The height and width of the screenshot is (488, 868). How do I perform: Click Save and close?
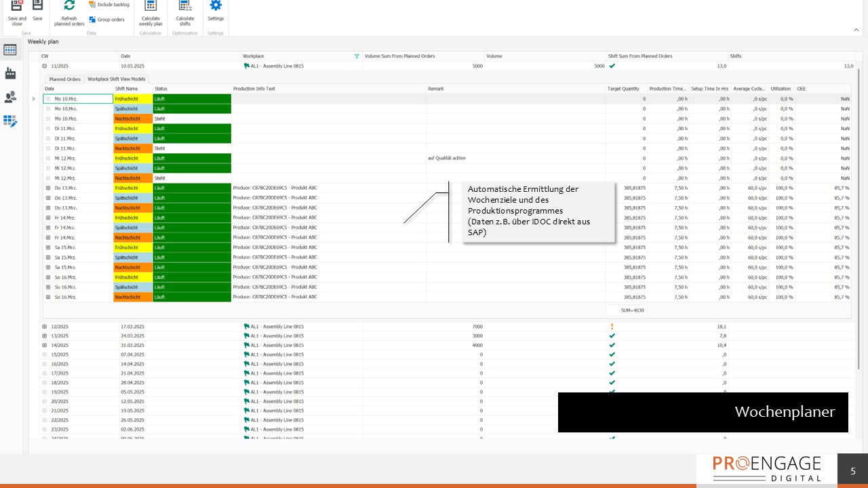[16, 14]
